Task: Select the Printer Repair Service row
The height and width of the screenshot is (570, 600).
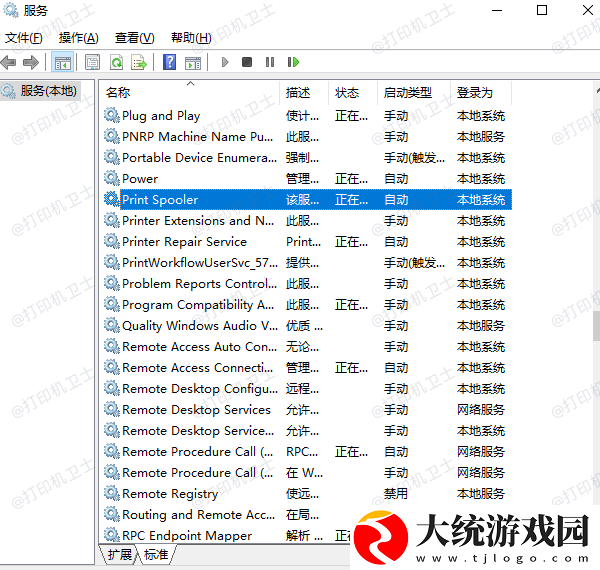Action: [307, 241]
